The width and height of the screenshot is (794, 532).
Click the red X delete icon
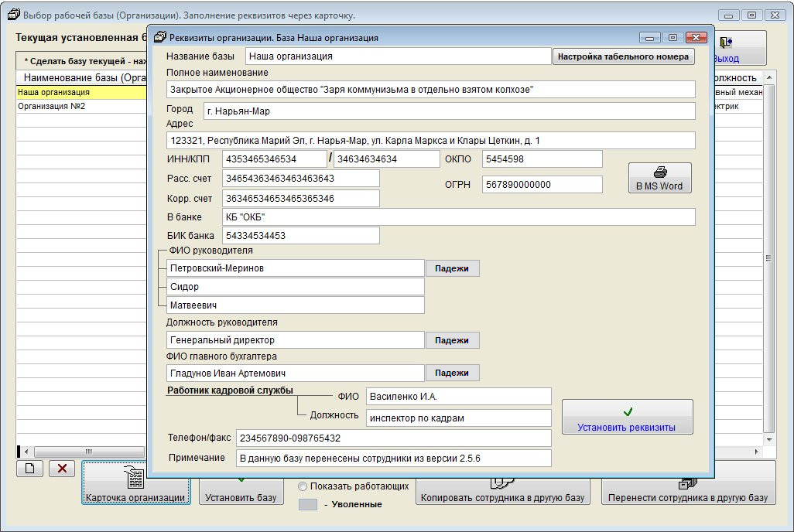(62, 469)
